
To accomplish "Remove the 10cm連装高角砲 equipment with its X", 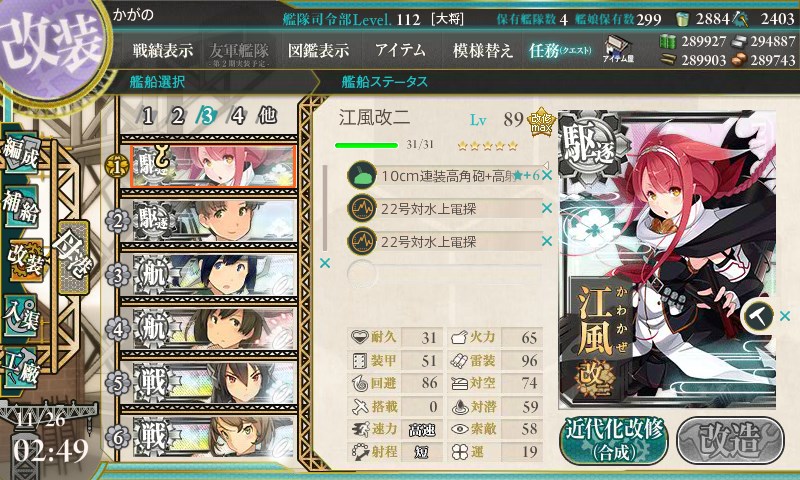I will point(546,175).
